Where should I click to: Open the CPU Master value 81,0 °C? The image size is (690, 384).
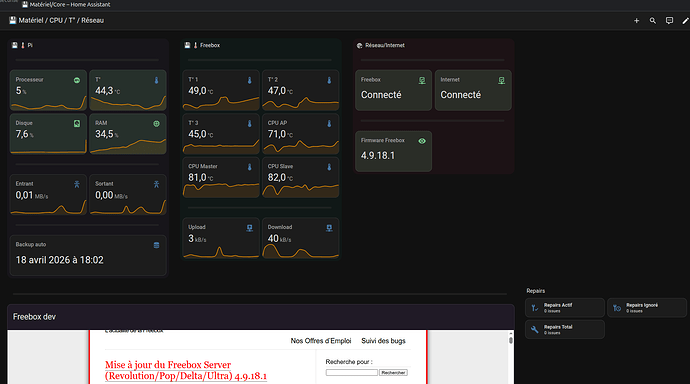coord(201,178)
